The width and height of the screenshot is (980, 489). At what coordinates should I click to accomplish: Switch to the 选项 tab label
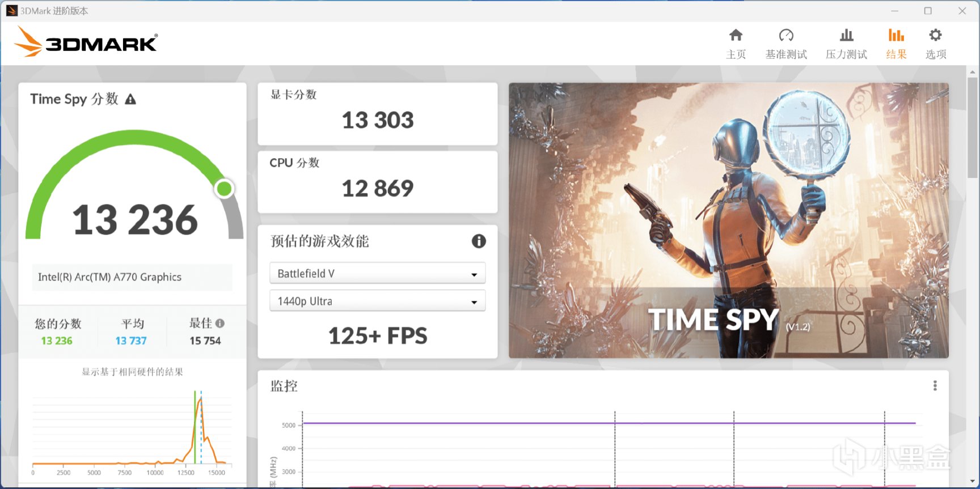[x=936, y=54]
